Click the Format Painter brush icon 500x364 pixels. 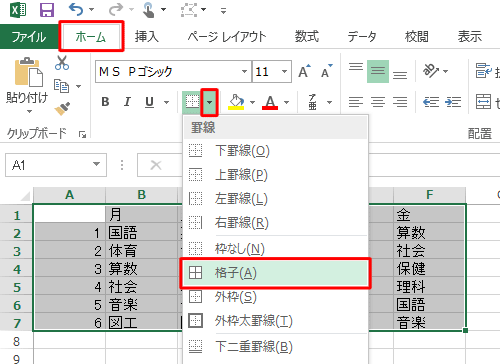tap(62, 108)
